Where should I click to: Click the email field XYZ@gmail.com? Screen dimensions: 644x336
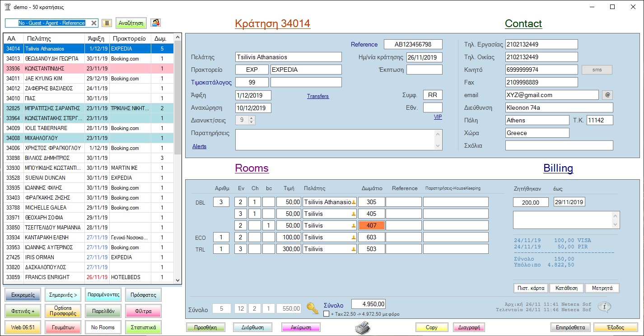552,95
